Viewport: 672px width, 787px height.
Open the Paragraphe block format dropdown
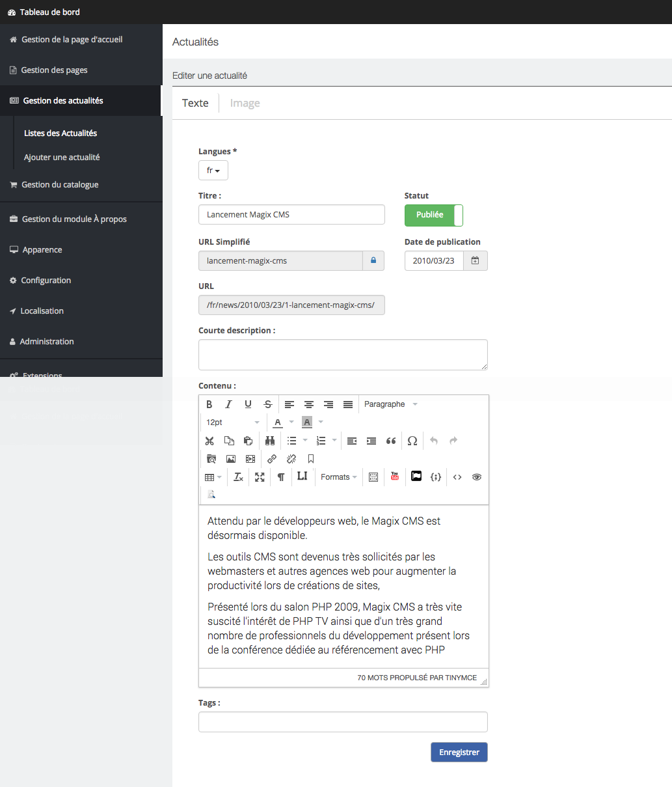(391, 404)
